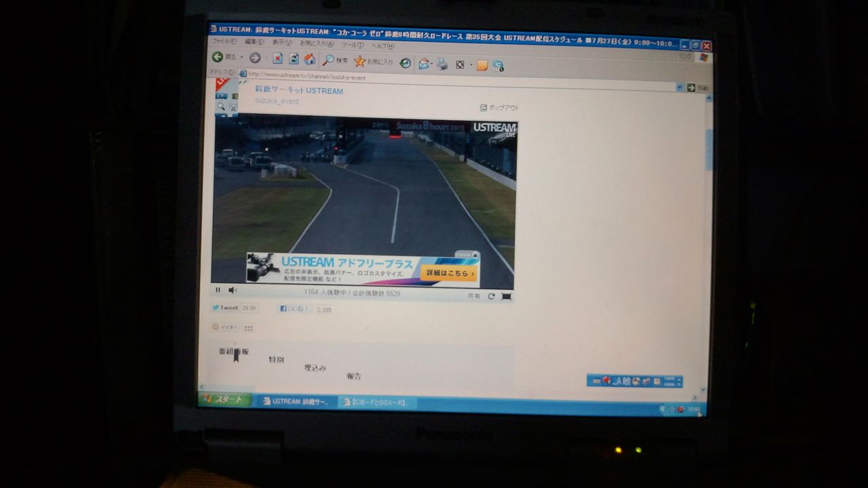
Task: Pause the Ustream video
Action: [218, 290]
